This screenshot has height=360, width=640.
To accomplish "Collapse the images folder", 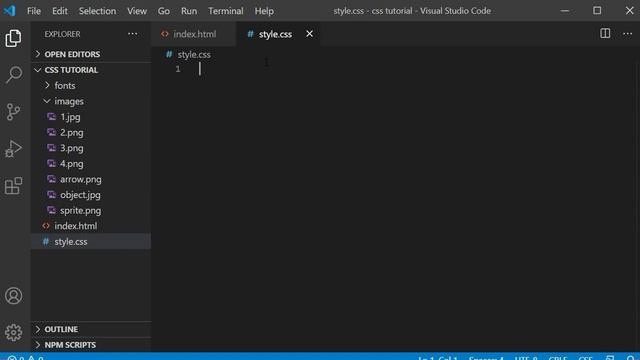I will pos(91,101).
